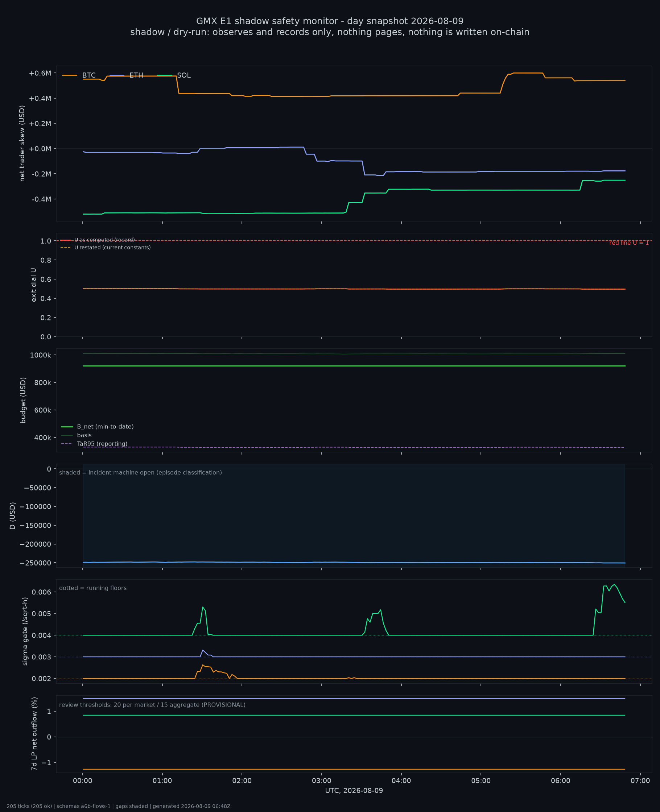Click the '0.004' sigma tick label
Image resolution: width=660 pixels, height=812 pixels.
pos(41,635)
